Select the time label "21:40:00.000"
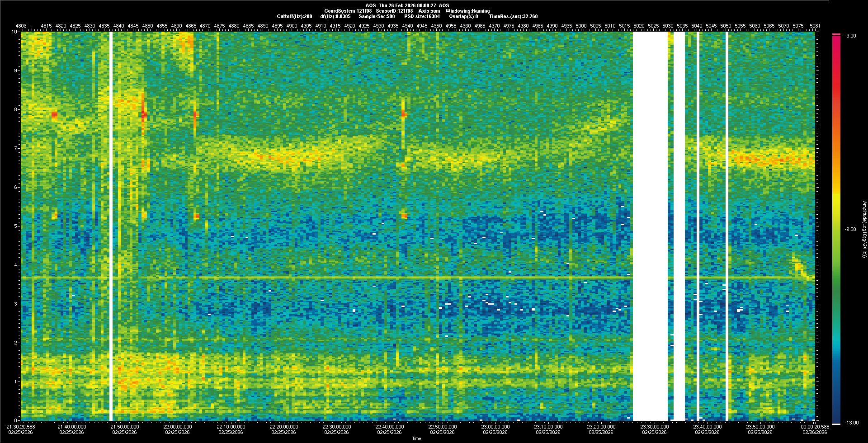The width and height of the screenshot is (868, 443). [x=72, y=426]
